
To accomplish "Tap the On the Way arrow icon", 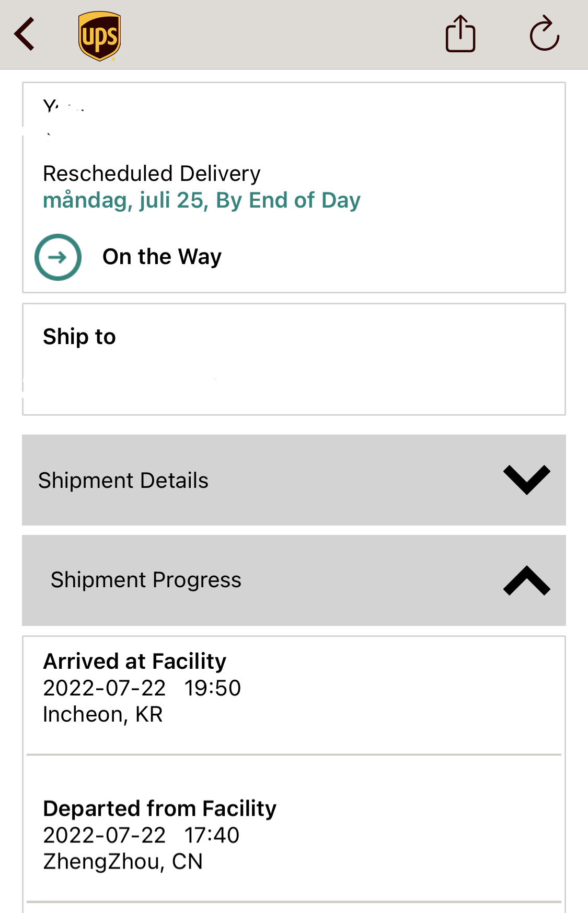I will tap(58, 257).
